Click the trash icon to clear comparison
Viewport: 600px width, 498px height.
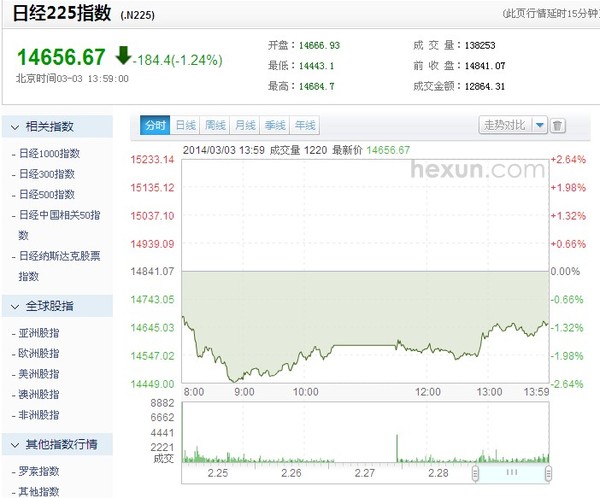tap(558, 126)
